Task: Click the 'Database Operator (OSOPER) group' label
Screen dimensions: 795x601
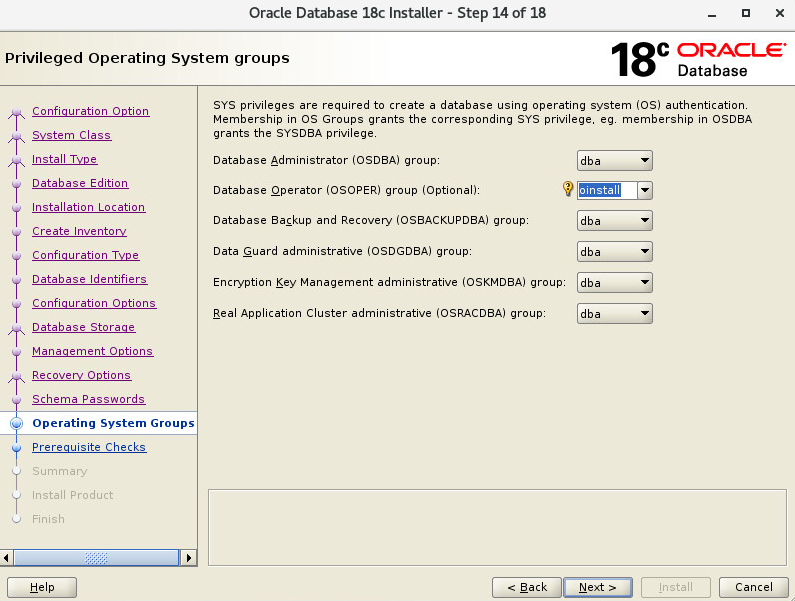Action: point(346,190)
